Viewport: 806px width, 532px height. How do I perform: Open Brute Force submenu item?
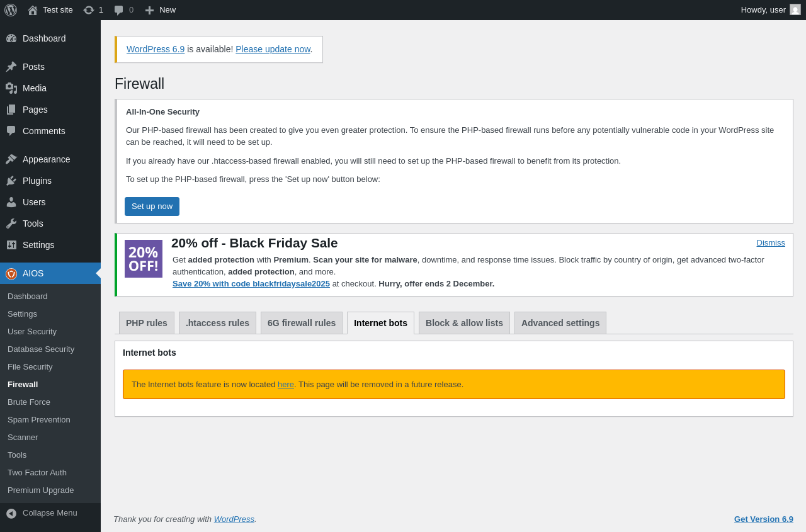point(50,402)
